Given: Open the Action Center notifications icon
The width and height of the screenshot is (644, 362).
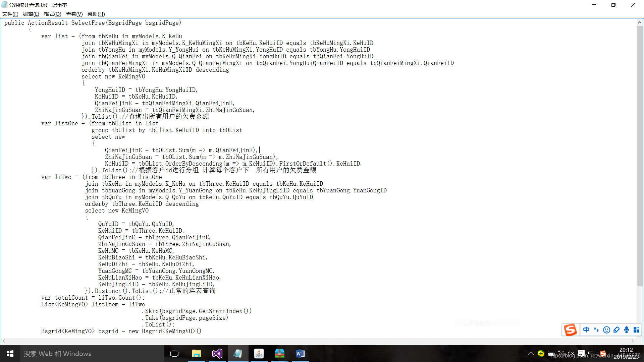Looking at the screenshot, I should (x=581, y=354).
